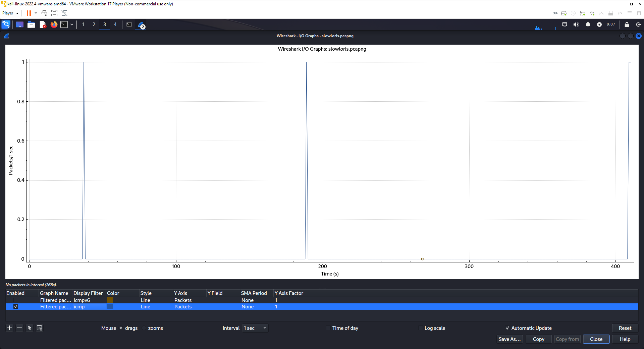Duplicate the selected graph using the copy icon
The height and width of the screenshot is (349, 644).
[30, 328]
